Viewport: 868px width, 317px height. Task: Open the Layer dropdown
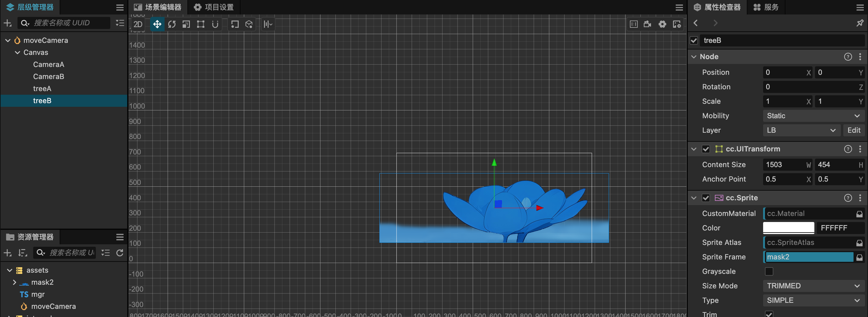[802, 131]
